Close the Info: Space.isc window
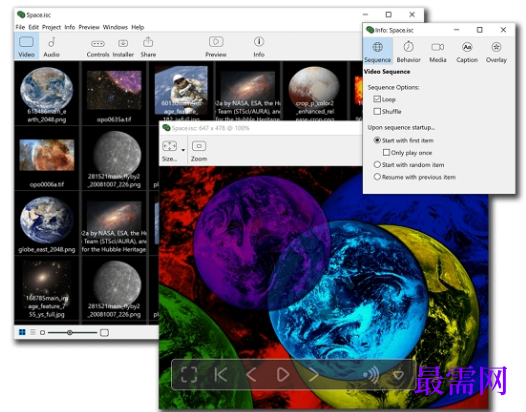The height and width of the screenshot is (412, 526). click(x=503, y=30)
